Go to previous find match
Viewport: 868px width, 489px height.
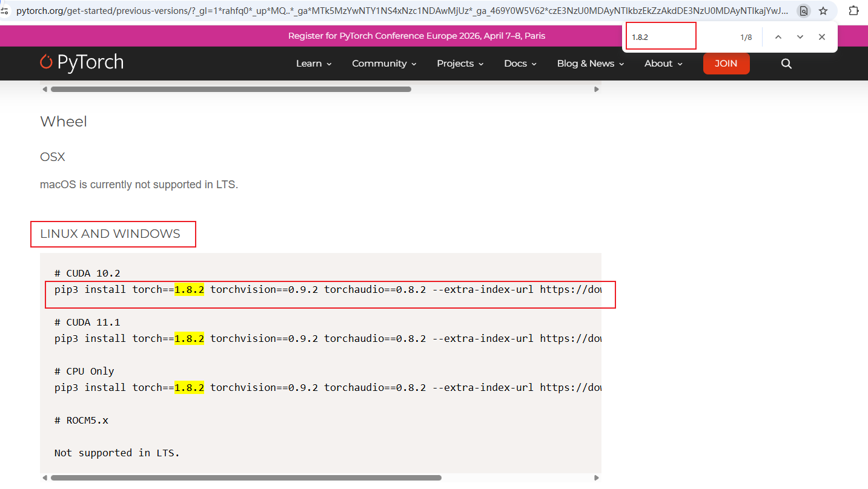pyautogui.click(x=778, y=37)
